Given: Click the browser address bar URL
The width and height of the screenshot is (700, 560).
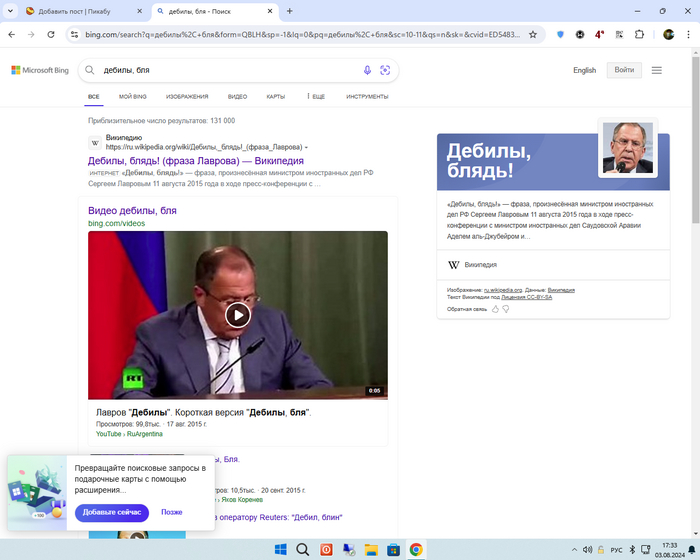Looking at the screenshot, I should pos(302,34).
